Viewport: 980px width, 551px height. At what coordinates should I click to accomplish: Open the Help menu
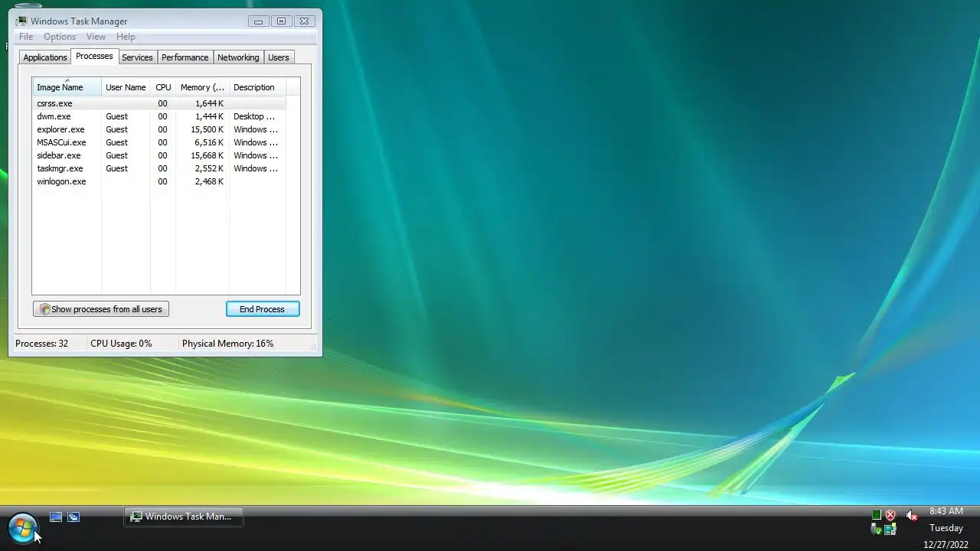[126, 37]
